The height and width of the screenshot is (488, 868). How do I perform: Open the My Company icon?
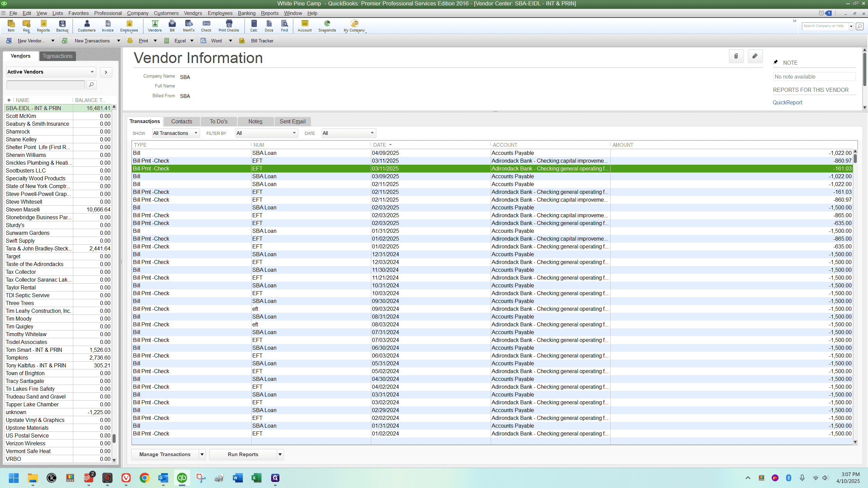354,26
